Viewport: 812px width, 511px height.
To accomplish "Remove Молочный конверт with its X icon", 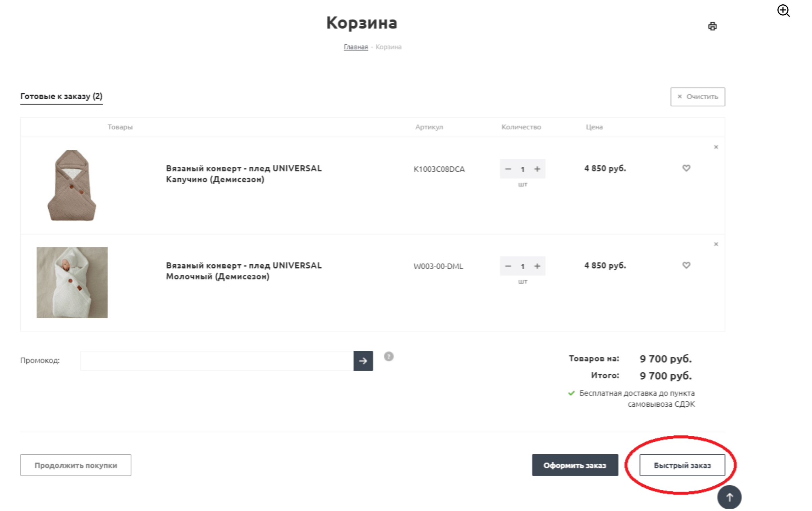I will [x=716, y=244].
